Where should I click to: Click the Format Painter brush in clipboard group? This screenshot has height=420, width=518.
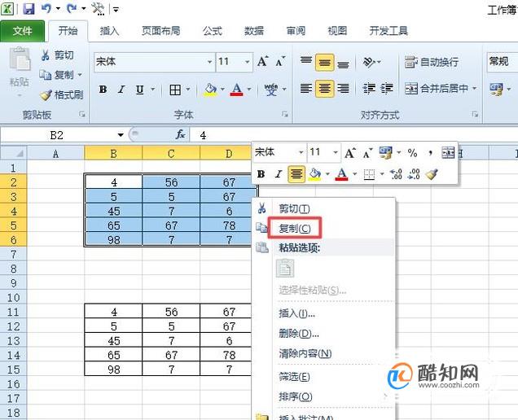pos(46,95)
